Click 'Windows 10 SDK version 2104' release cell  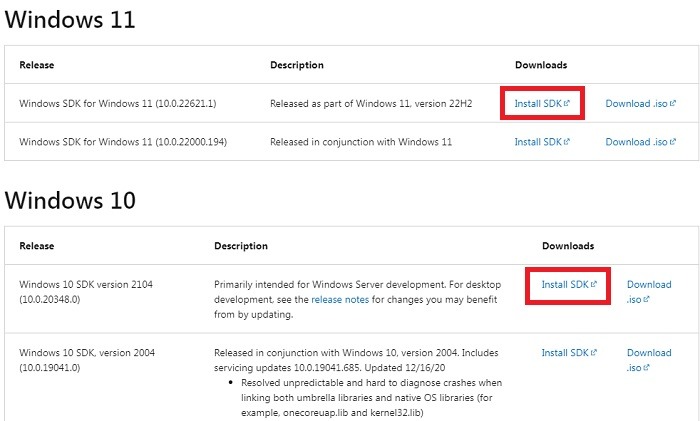(86, 292)
